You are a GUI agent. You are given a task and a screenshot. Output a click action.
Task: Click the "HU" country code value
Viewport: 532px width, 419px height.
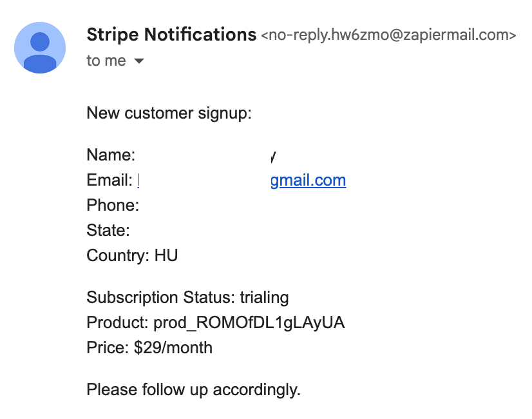click(166, 256)
